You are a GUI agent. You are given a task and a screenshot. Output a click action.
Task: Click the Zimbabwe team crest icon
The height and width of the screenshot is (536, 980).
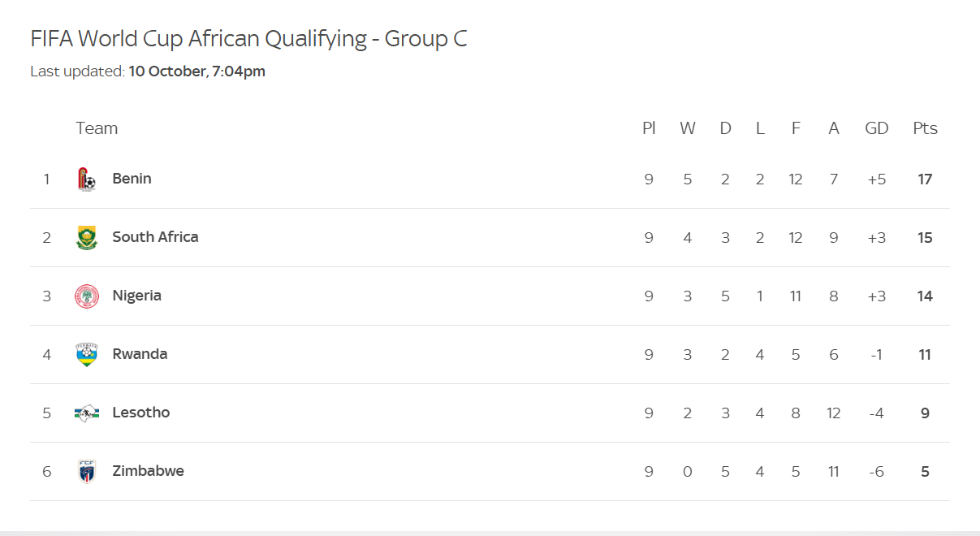click(x=86, y=471)
